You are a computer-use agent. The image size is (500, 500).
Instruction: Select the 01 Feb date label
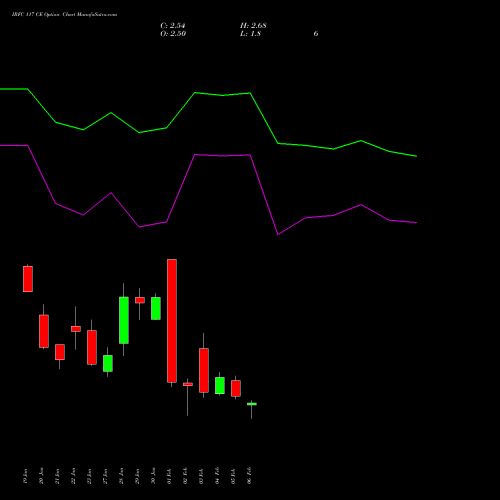170,476
